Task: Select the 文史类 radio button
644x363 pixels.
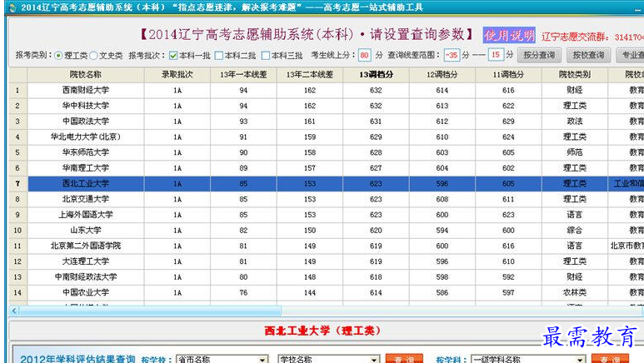Action: coord(93,56)
